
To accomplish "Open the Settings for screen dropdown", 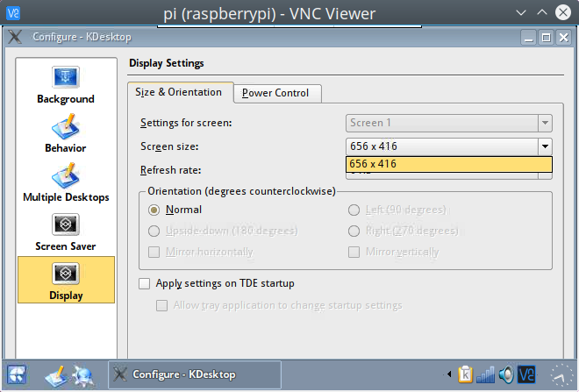I will [449, 123].
